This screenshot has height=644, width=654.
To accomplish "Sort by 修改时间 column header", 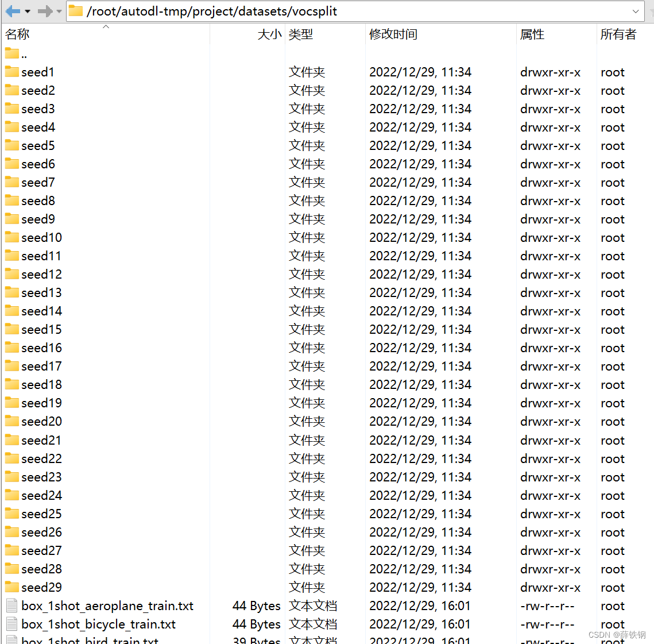I will (441, 34).
